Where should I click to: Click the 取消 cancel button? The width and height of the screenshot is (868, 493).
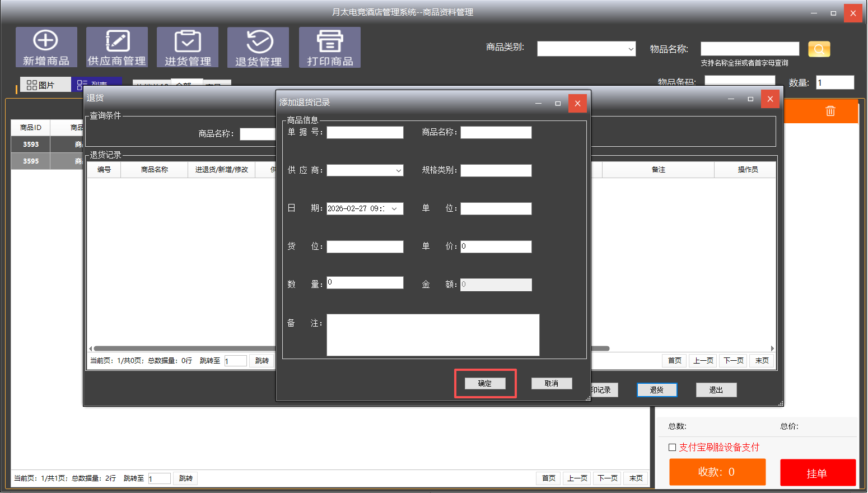pyautogui.click(x=551, y=383)
